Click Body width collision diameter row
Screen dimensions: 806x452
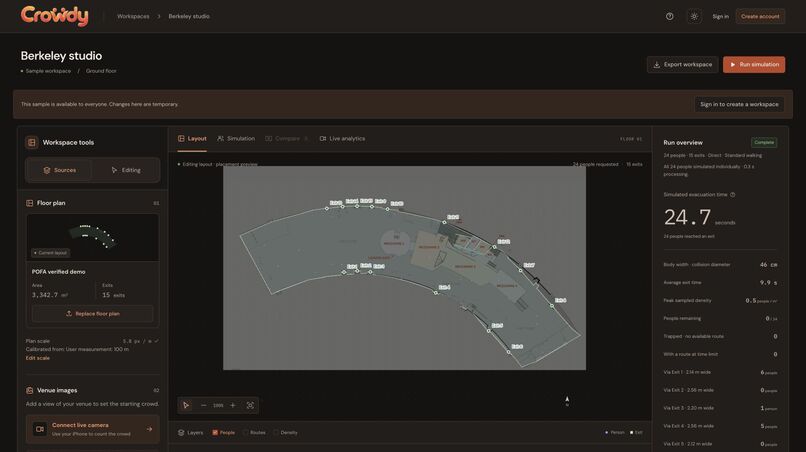[720, 265]
